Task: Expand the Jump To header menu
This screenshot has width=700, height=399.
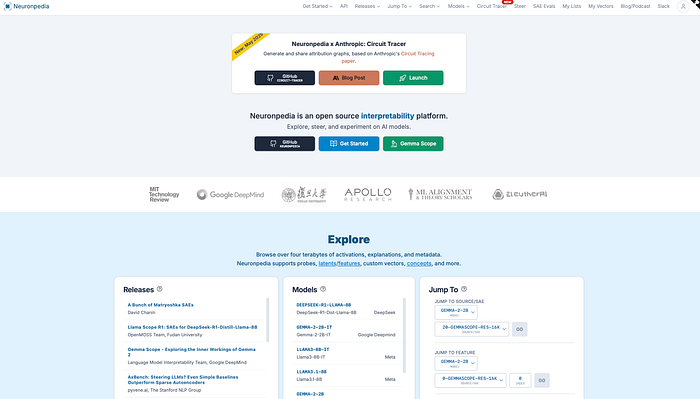Action: click(400, 6)
